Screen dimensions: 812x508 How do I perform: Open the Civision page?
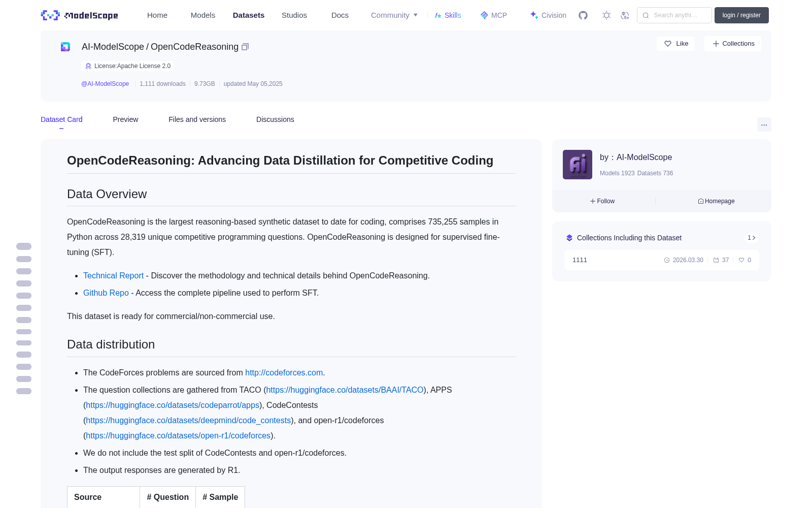pos(548,15)
